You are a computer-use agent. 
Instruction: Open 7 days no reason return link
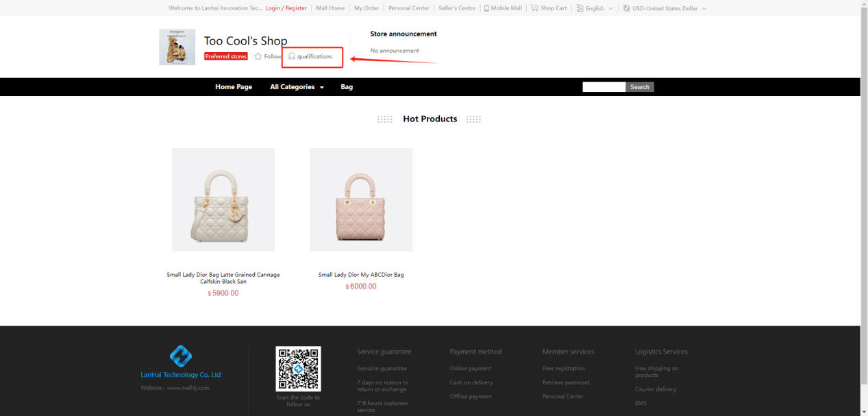click(x=382, y=386)
